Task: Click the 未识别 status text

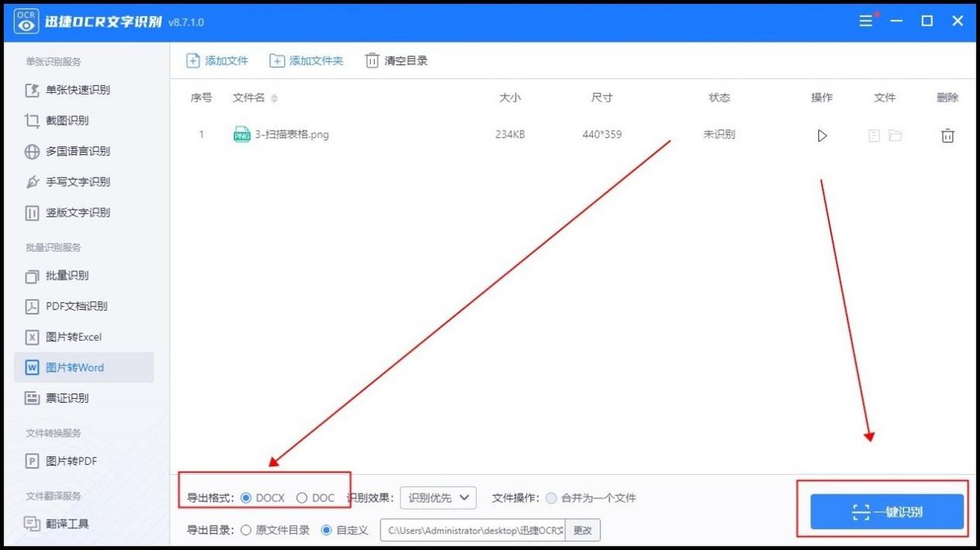Action: (719, 135)
